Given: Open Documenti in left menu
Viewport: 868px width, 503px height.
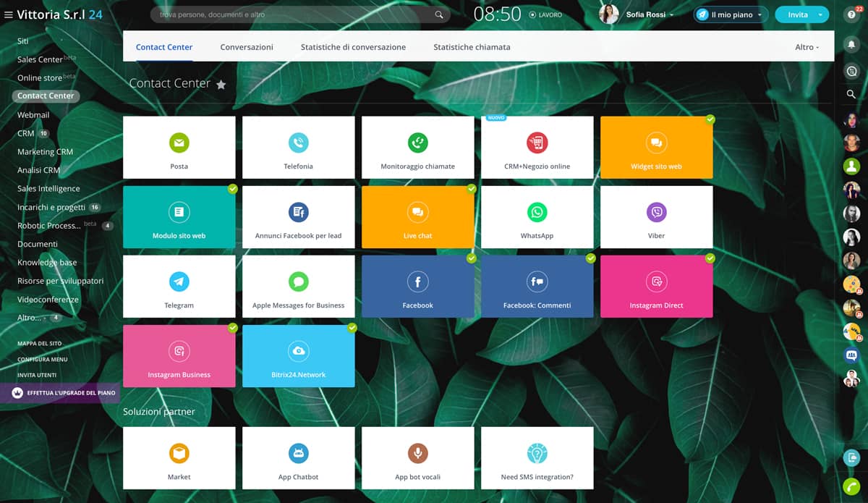Looking at the screenshot, I should [37, 244].
